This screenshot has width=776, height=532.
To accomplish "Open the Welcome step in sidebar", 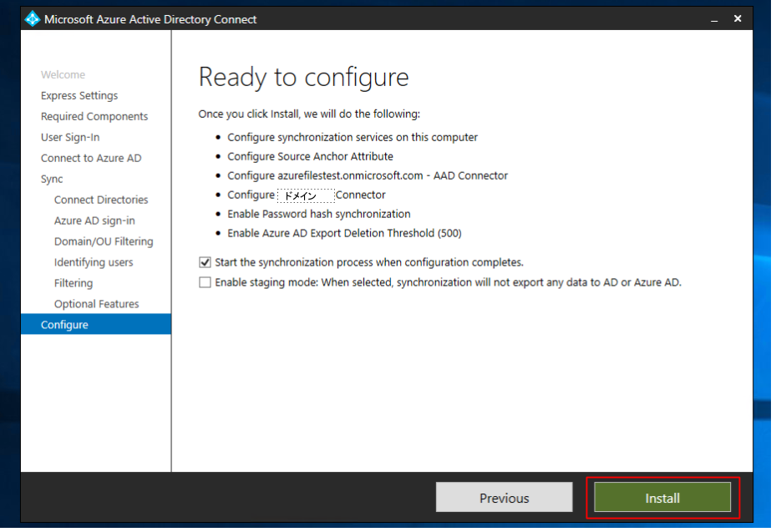I will [x=63, y=74].
